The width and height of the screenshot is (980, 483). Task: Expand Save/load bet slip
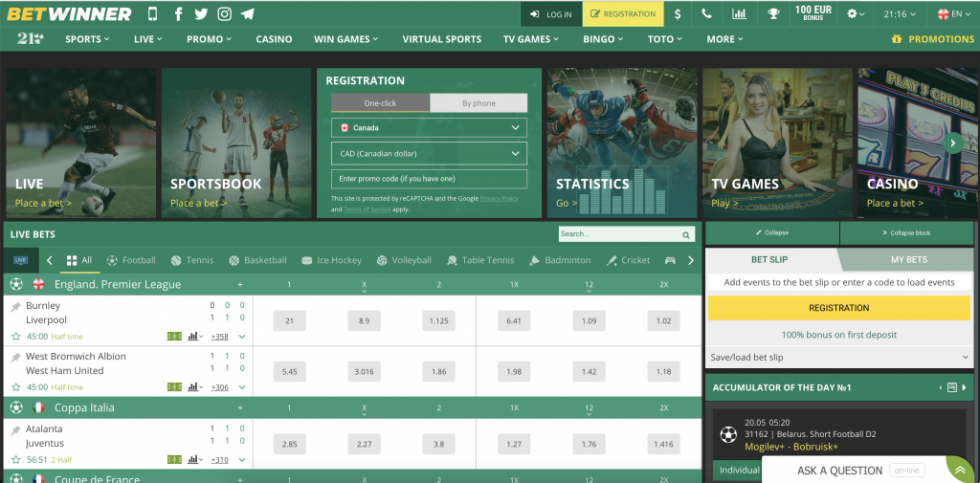click(x=839, y=358)
